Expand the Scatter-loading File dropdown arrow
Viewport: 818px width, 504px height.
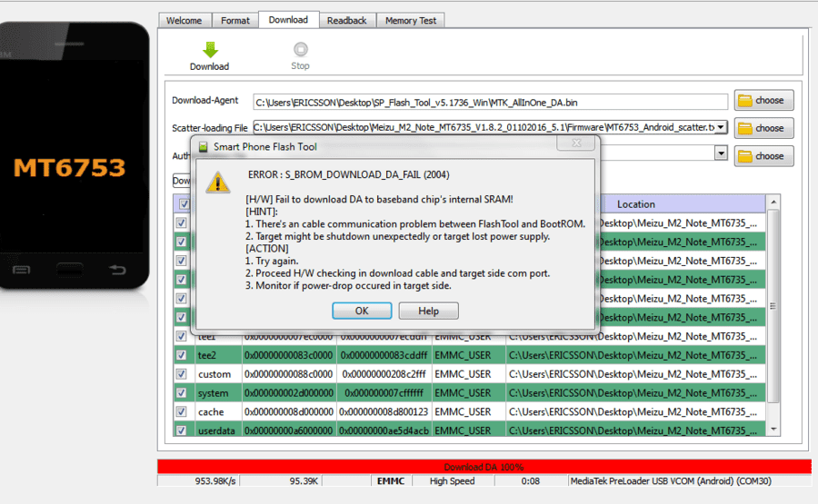[x=721, y=127]
